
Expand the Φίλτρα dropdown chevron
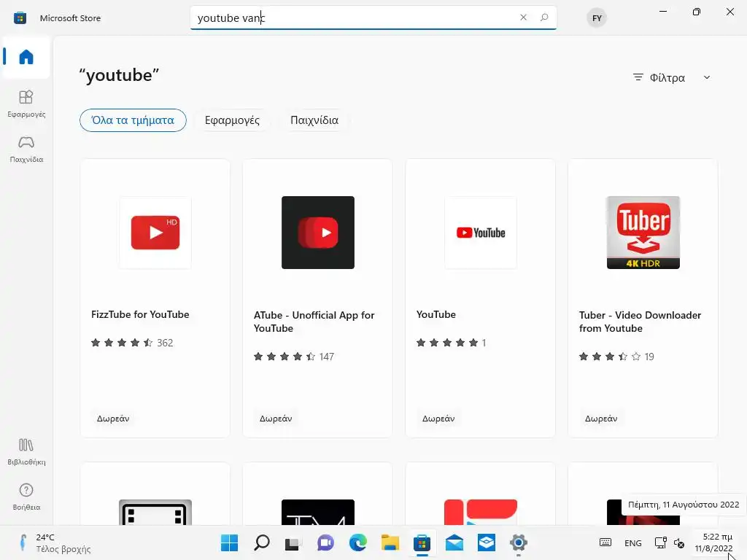[707, 77]
